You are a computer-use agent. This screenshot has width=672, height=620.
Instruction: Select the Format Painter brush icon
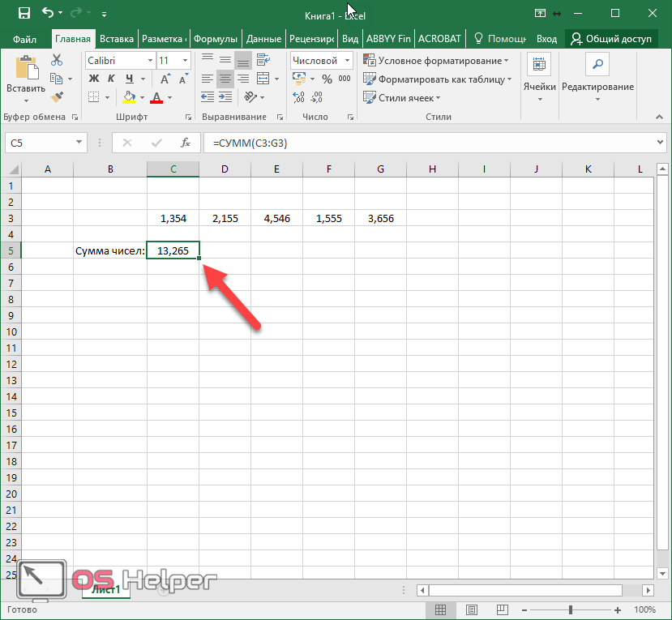(57, 97)
